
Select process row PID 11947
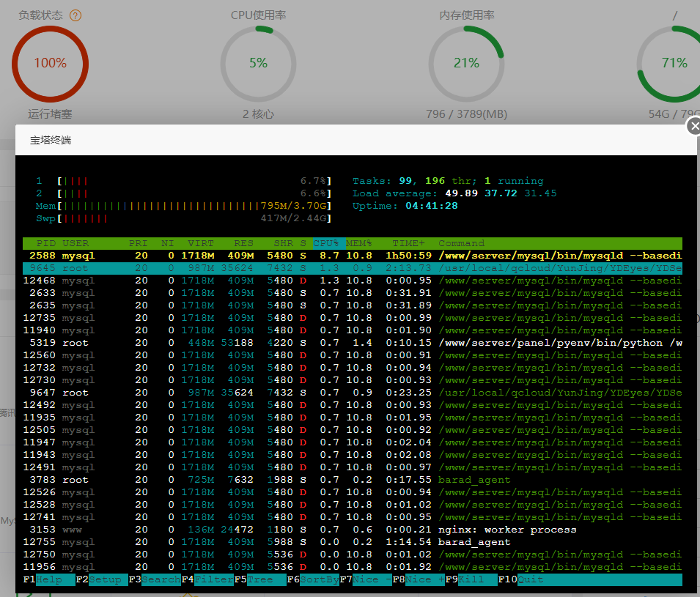pos(353,442)
